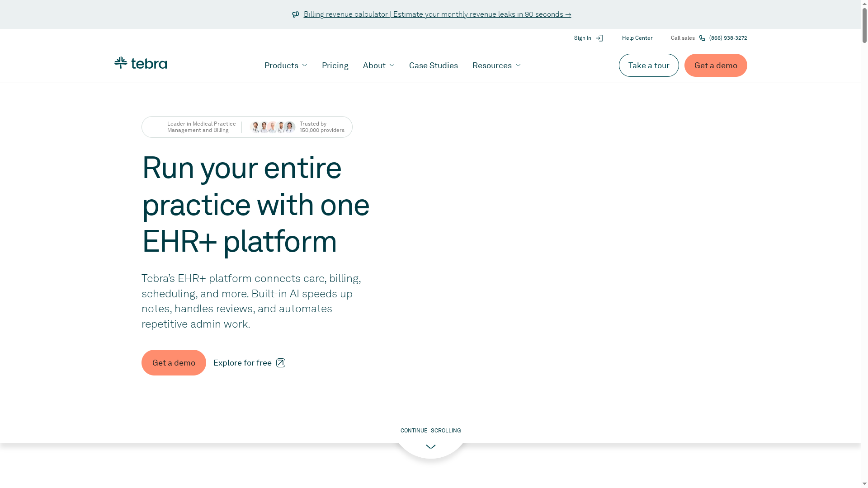Select the megaphone icon in the top banner
868x488 pixels.
(x=296, y=14)
